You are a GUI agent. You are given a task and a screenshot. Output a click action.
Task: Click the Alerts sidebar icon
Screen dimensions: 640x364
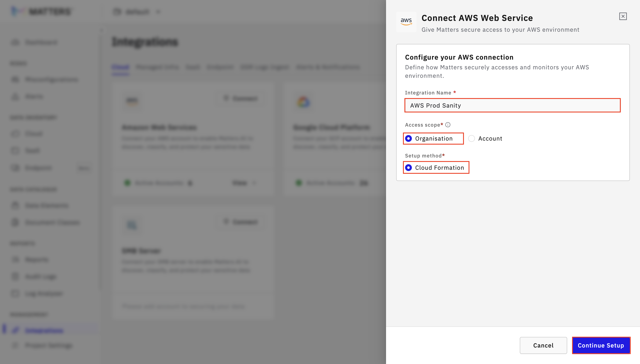tap(15, 97)
